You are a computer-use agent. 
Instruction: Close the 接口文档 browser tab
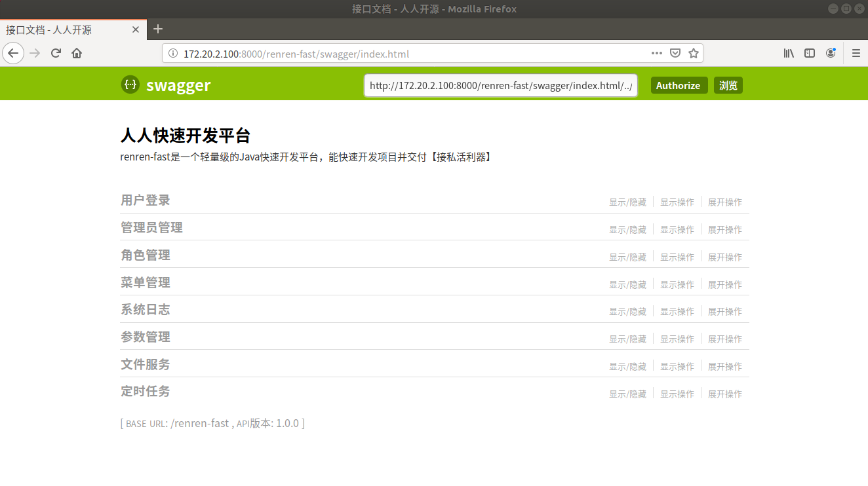136,29
